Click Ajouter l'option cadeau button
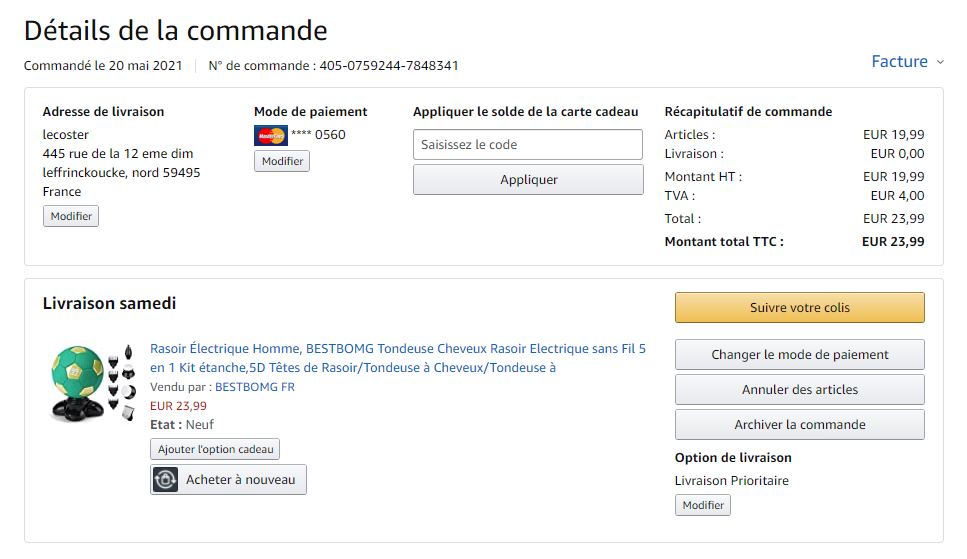The width and height of the screenshot is (967, 559). (215, 450)
